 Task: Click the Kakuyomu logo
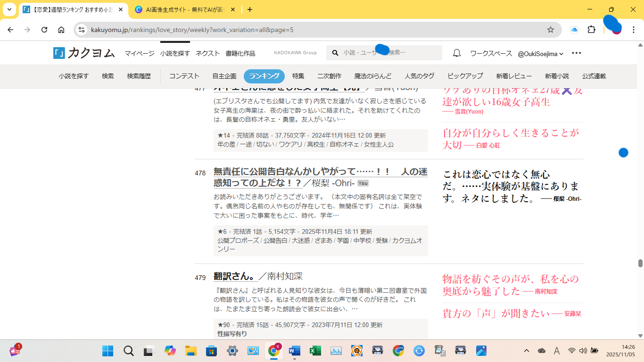84,53
